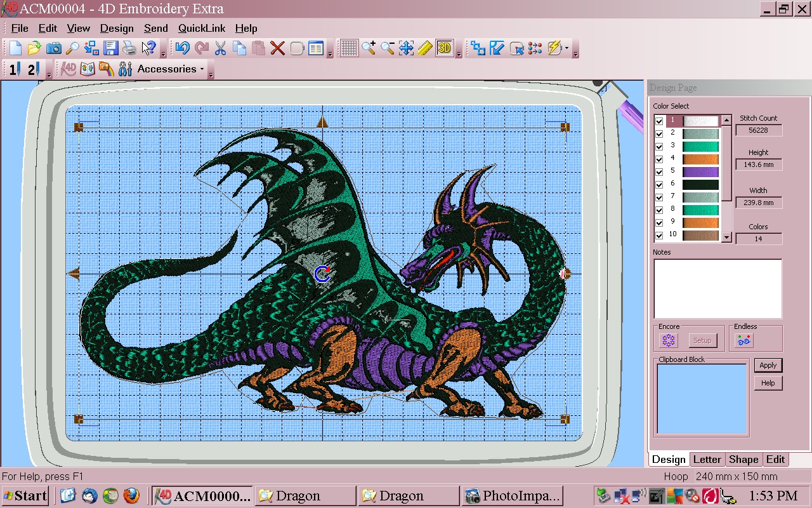Delete selection with red X icon
The width and height of the screenshot is (812, 508).
(x=277, y=48)
